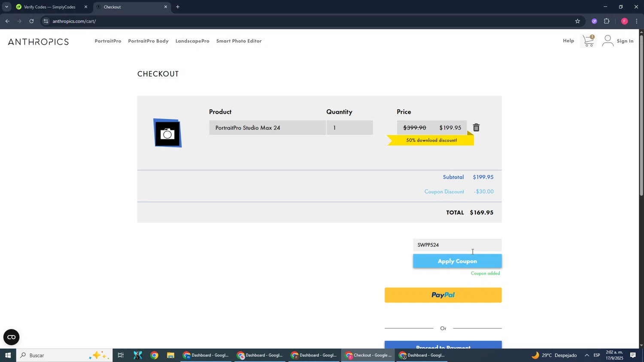Viewport: 644px width, 362px height.
Task: Bookmark this page with star icon
Action: click(x=577, y=21)
